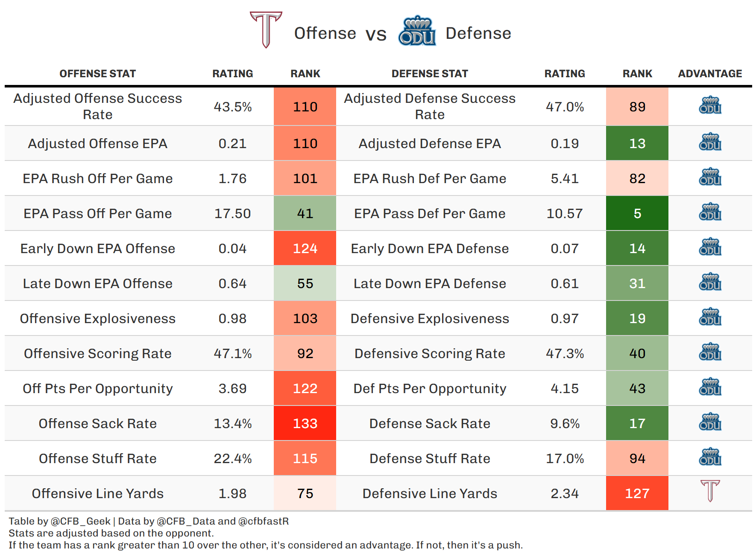Screen dimensions: 756x560
Task: Click the dark green defense rank cell 5
Action: coord(637,213)
